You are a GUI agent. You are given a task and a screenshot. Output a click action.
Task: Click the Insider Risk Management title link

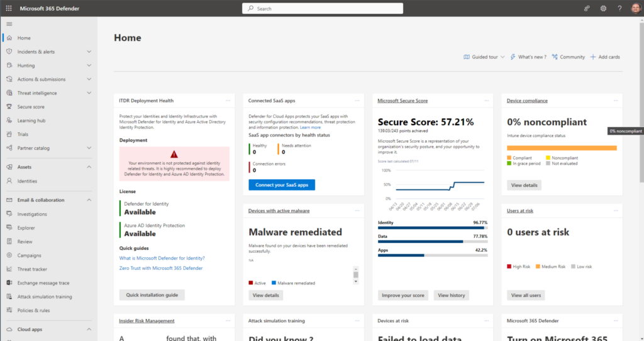click(x=147, y=321)
